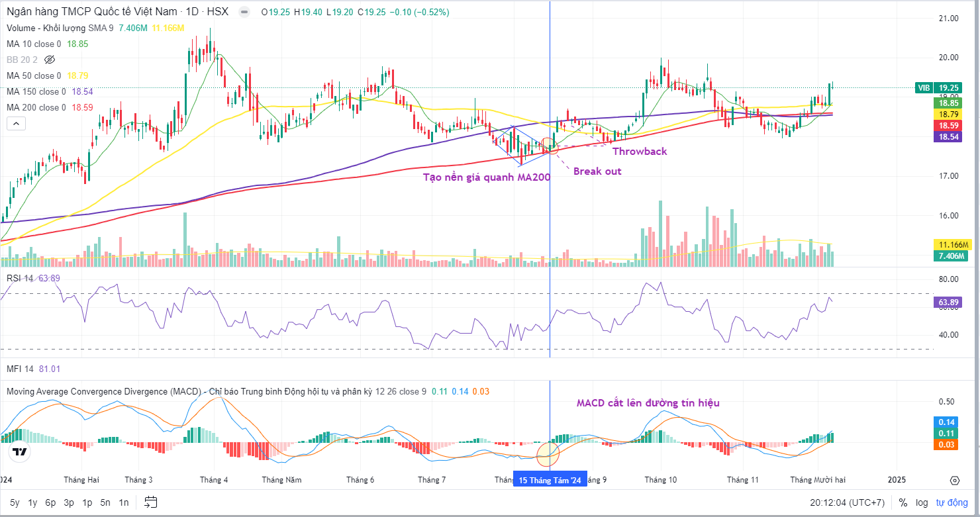Toggle the "tự động" auto scale mode
The image size is (980, 517).
pyautogui.click(x=951, y=502)
